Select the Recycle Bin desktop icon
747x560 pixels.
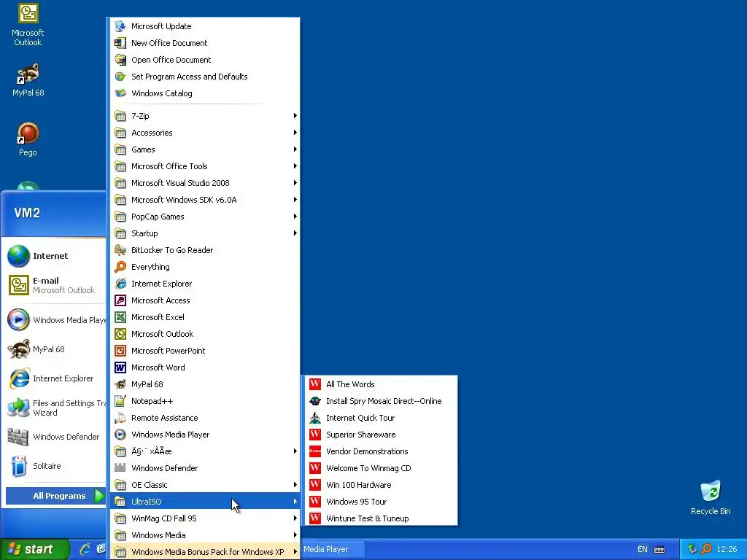tap(711, 498)
